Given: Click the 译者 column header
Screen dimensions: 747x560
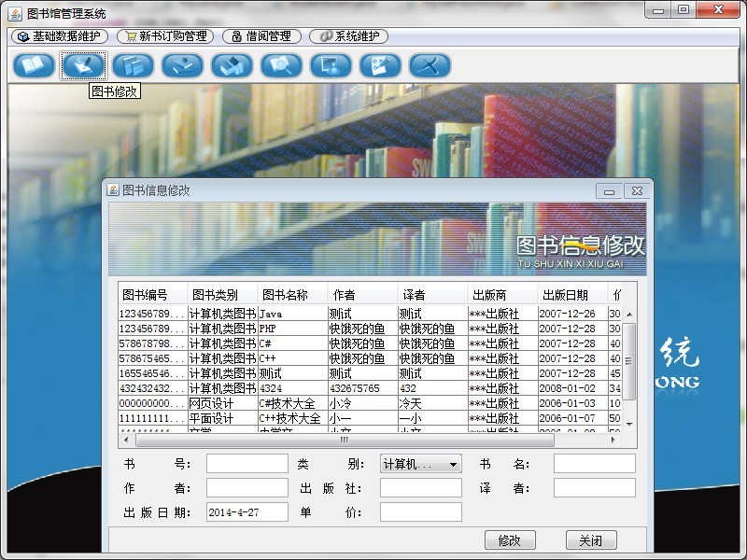Looking at the screenshot, I should [x=432, y=295].
